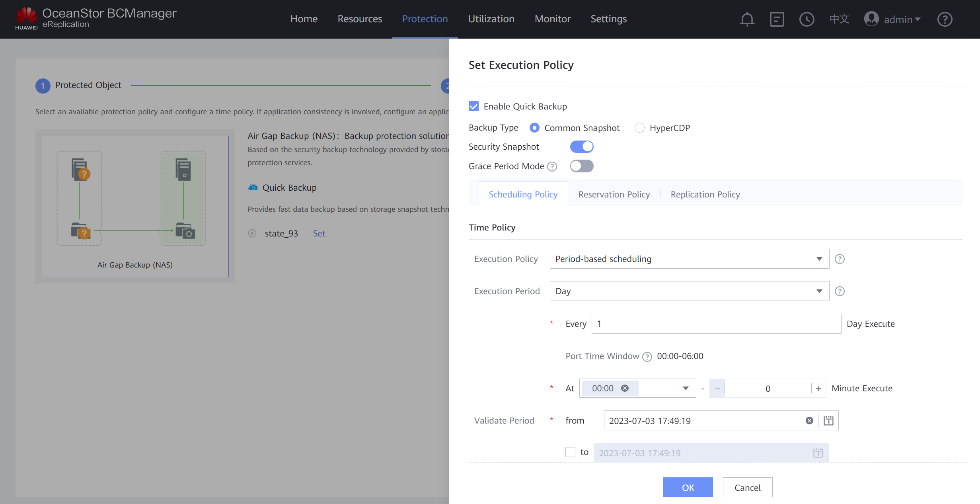Expand the Execution Policy dropdown
This screenshot has width=980, height=504.
click(x=689, y=259)
